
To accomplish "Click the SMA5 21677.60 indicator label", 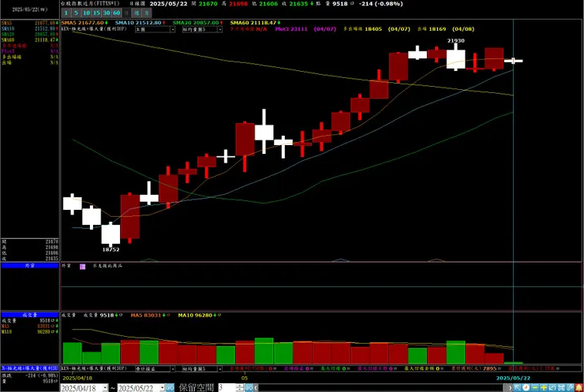I will (x=84, y=23).
